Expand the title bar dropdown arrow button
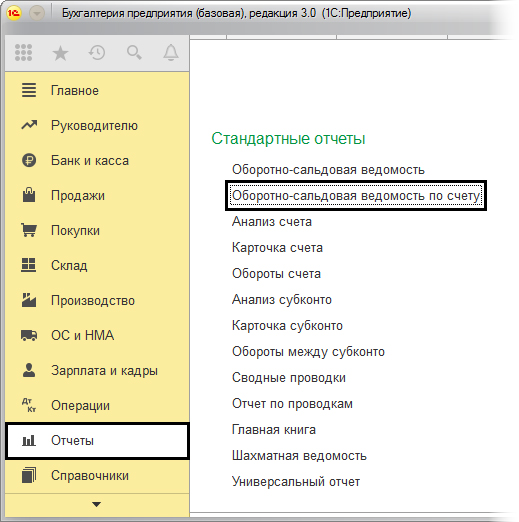 coord(37,13)
